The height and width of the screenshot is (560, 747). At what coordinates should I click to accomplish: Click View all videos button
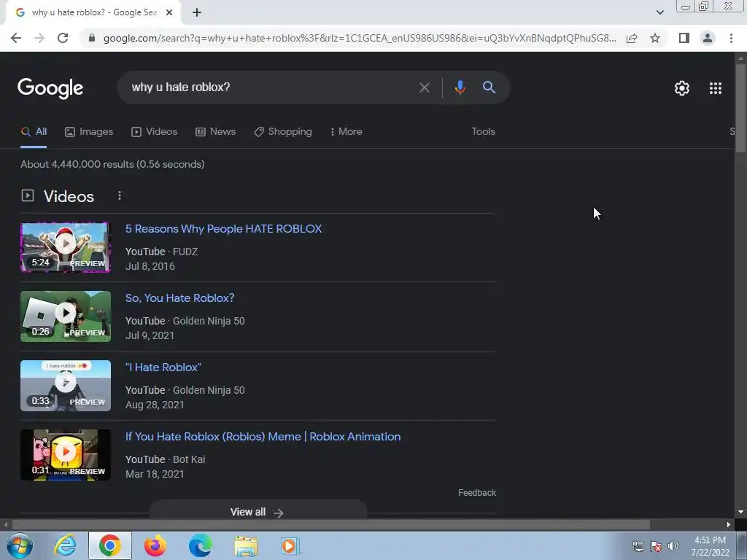[258, 511]
